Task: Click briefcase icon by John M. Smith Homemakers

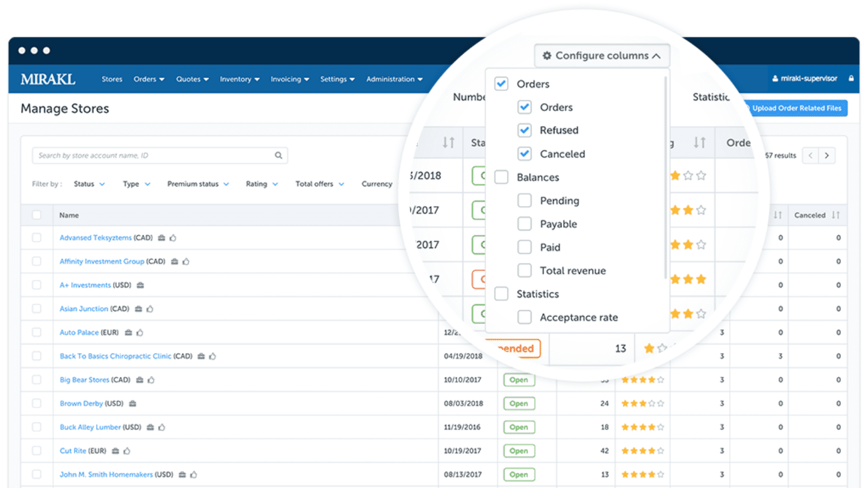Action: [x=182, y=474]
